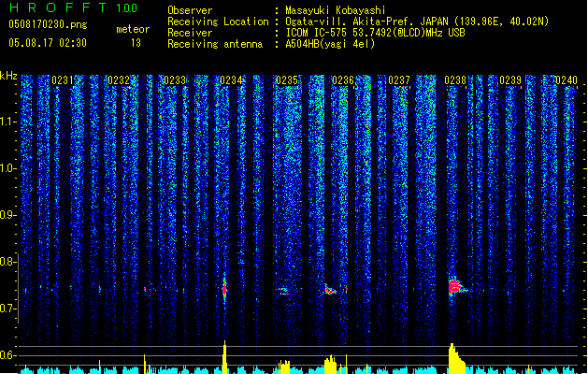This screenshot has height=374, width=588.
Task: Click the 1.0 frequency axis label
Action: (8, 168)
